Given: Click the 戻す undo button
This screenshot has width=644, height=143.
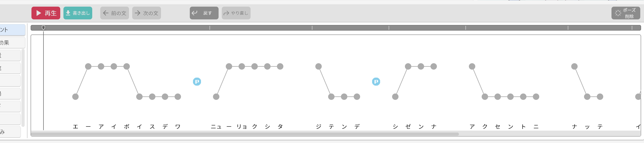Looking at the screenshot, I should coord(204,13).
